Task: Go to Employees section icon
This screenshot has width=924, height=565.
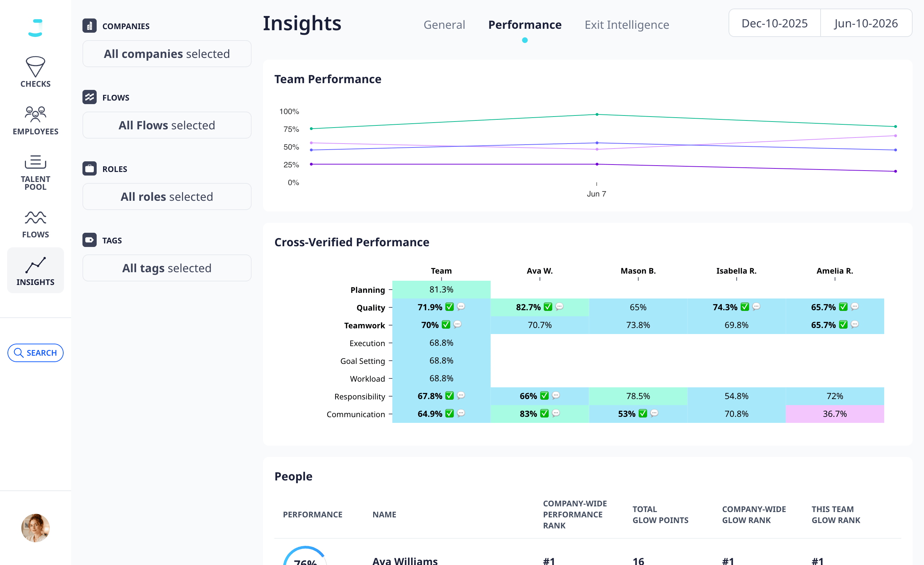Action: (x=36, y=114)
